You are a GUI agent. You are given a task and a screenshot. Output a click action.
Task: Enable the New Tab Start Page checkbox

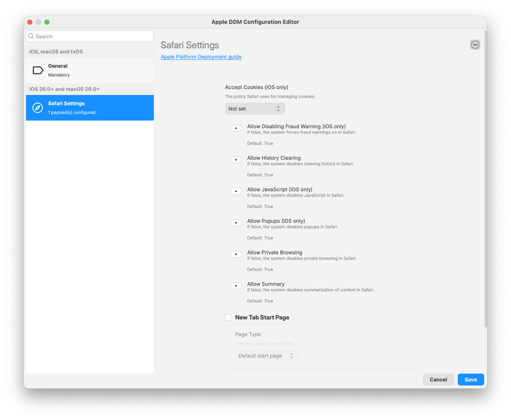tap(228, 317)
